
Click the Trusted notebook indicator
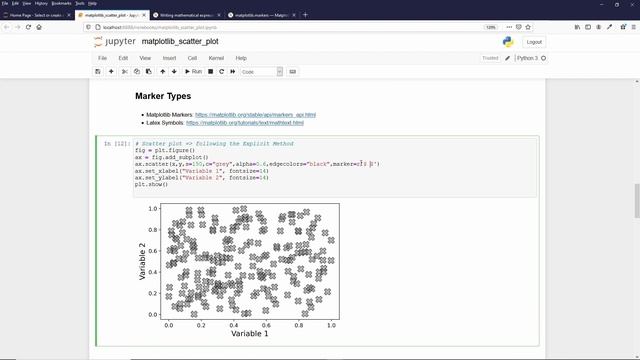490,58
